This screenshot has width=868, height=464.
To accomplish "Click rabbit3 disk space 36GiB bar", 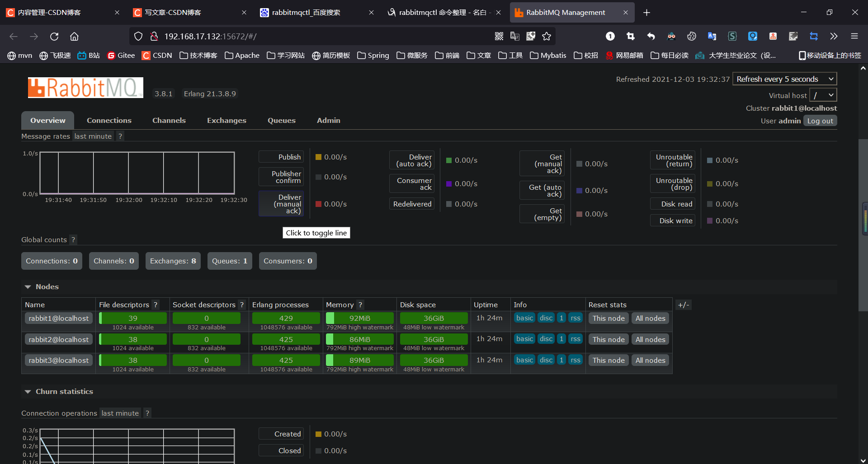I will (x=434, y=360).
